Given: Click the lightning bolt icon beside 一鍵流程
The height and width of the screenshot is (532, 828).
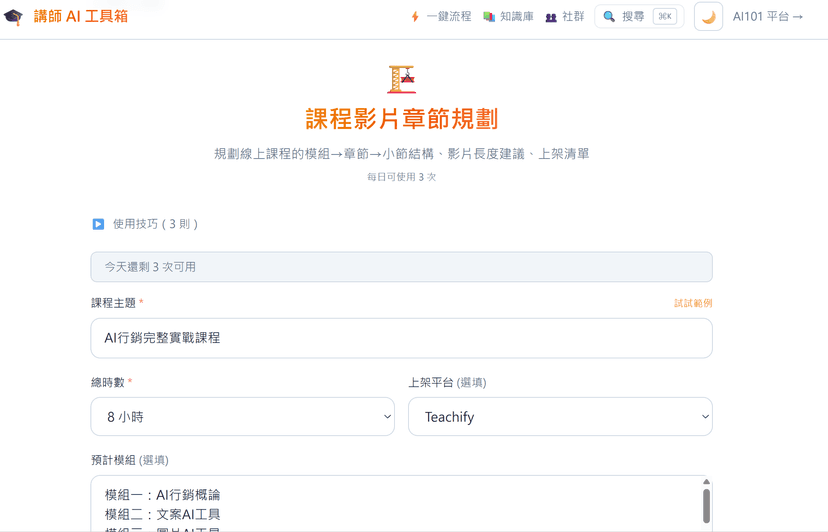Looking at the screenshot, I should (415, 17).
